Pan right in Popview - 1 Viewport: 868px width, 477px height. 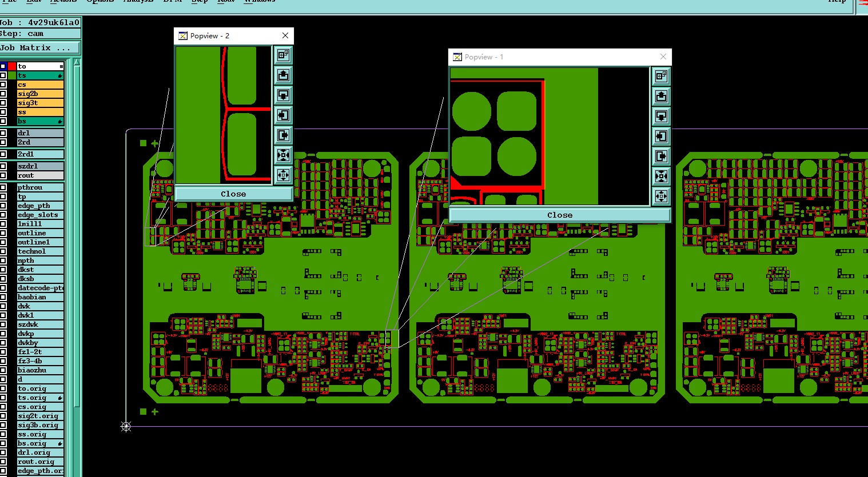[661, 156]
